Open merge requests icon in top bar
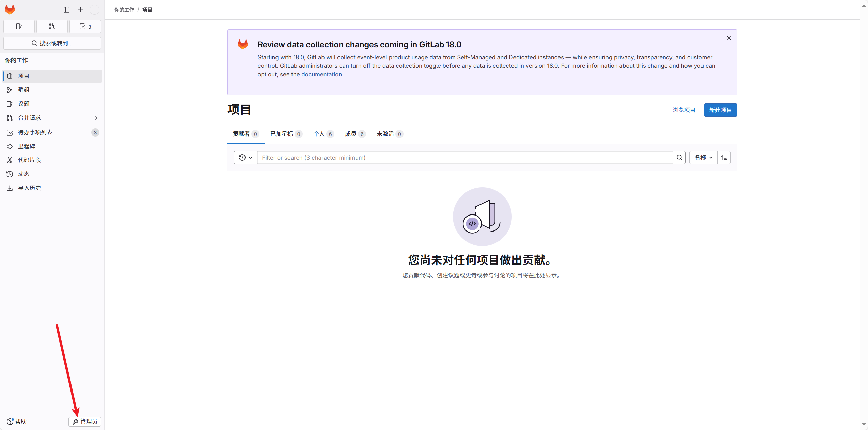 pyautogui.click(x=52, y=26)
